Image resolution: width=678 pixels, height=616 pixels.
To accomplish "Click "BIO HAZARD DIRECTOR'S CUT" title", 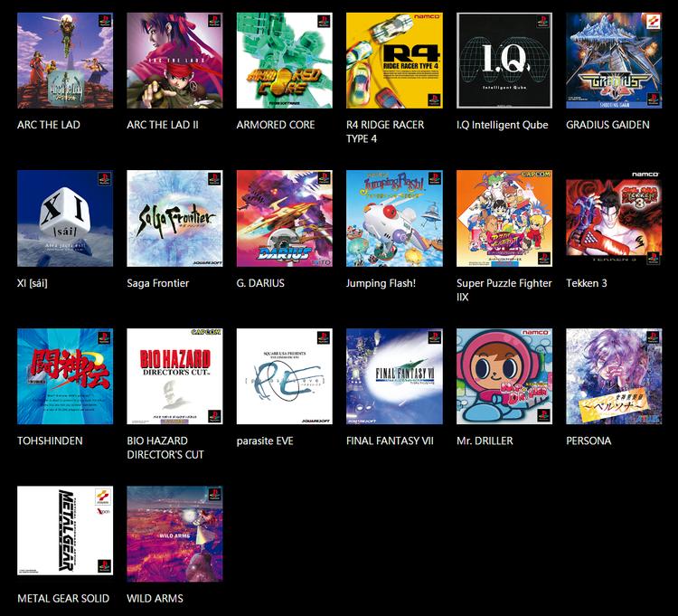I will [165, 448].
